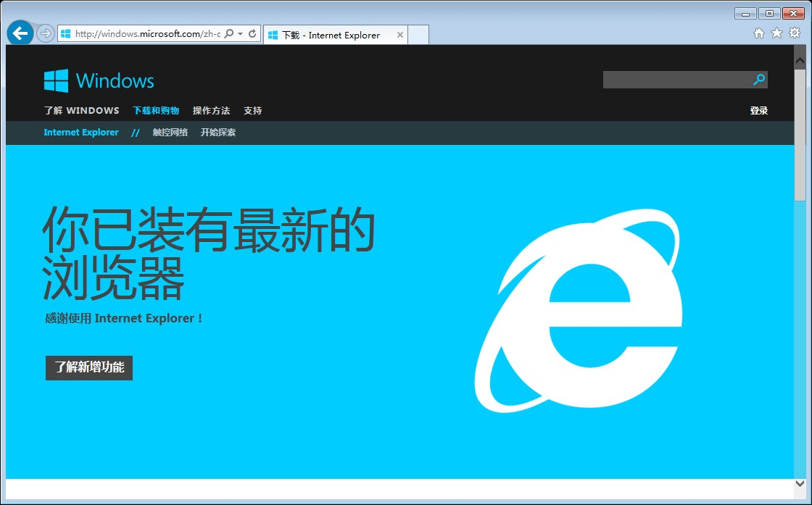Viewport: 812px width, 505px height.
Task: Close the 下载 browser tab
Action: pos(401,35)
